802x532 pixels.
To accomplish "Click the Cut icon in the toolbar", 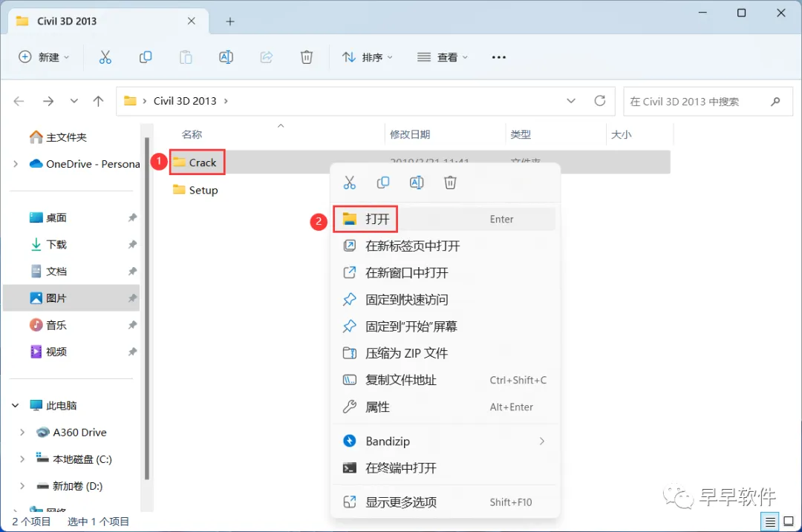I will [105, 57].
